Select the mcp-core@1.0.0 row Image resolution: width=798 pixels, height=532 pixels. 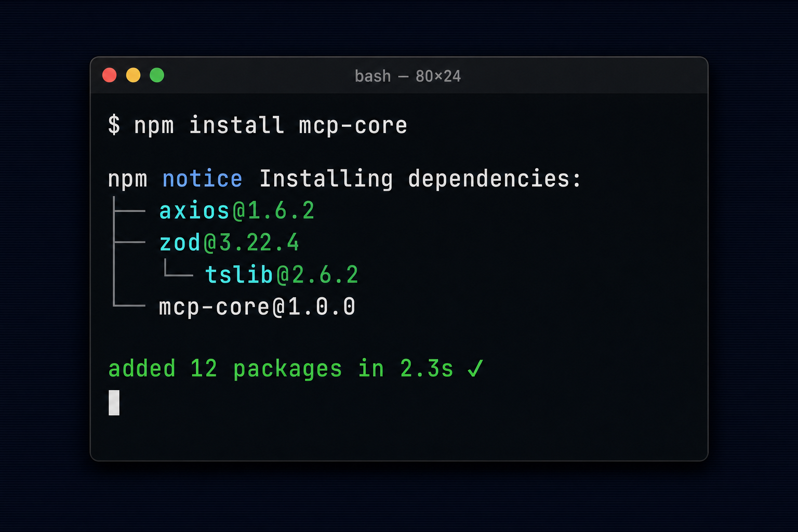[257, 307]
